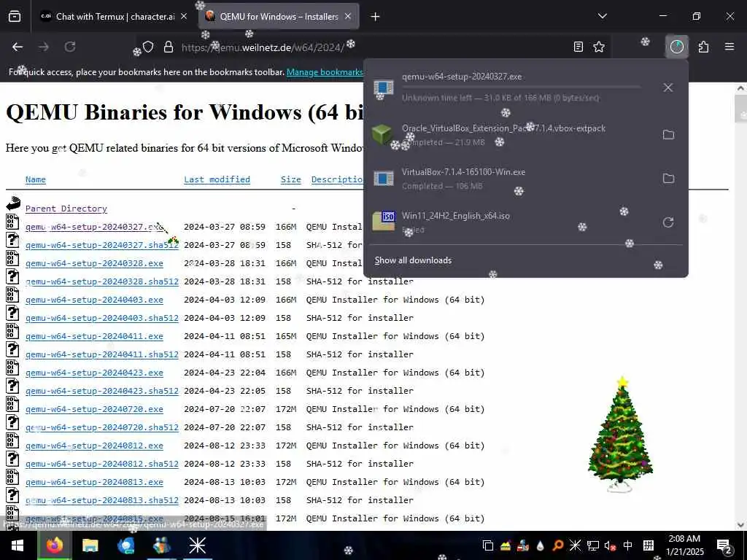The height and width of the screenshot is (560, 747).
Task: Open the Windows Start menu
Action: click(x=18, y=545)
